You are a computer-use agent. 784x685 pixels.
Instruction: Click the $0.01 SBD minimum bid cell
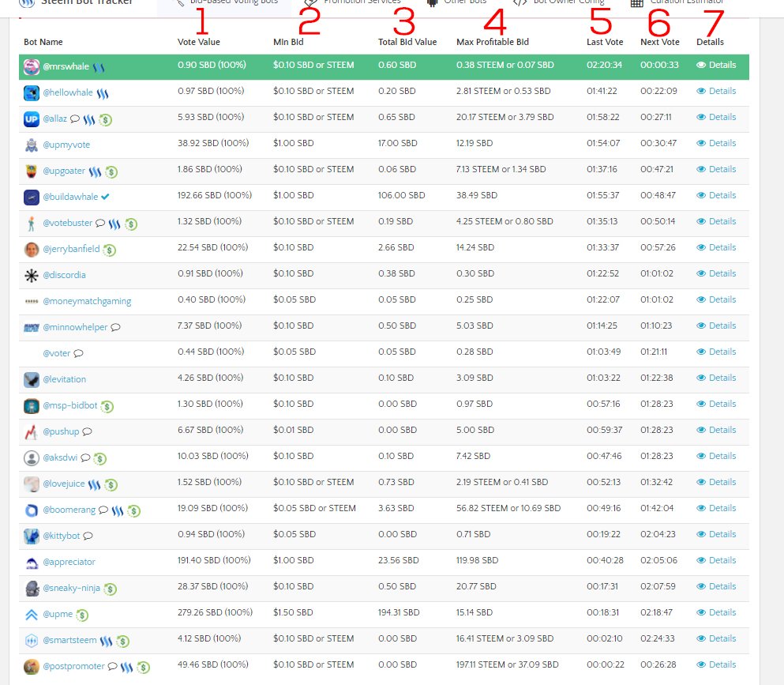tap(293, 430)
